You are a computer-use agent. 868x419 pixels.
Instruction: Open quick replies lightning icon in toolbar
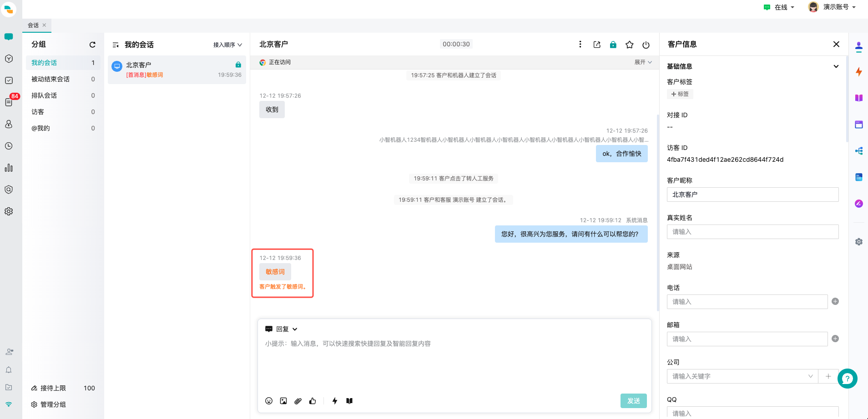(335, 401)
